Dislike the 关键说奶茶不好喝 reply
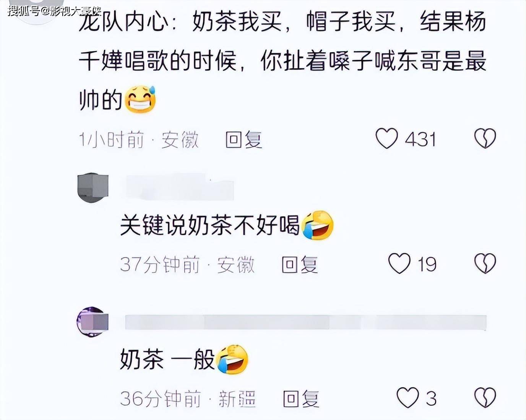Viewport: 526px width, 420px height. [485, 263]
